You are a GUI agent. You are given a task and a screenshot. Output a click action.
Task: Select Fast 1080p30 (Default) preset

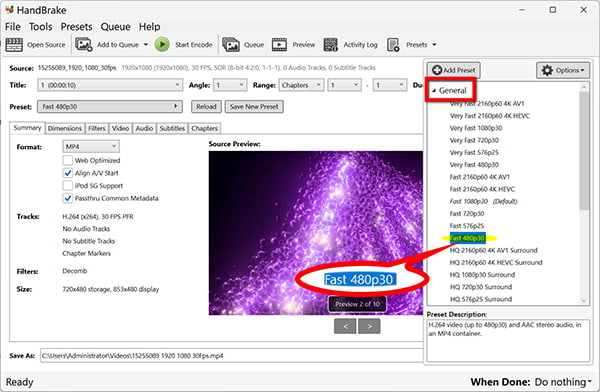point(483,201)
